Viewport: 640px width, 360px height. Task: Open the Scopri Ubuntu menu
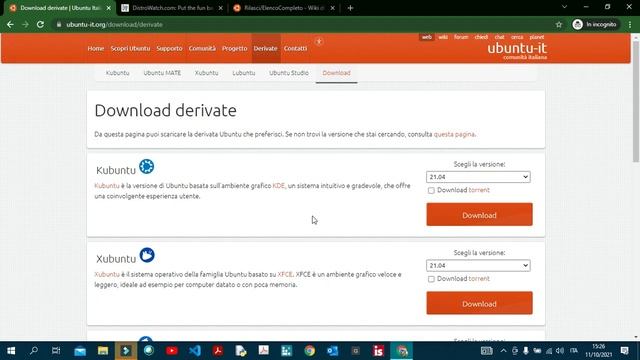[130, 48]
